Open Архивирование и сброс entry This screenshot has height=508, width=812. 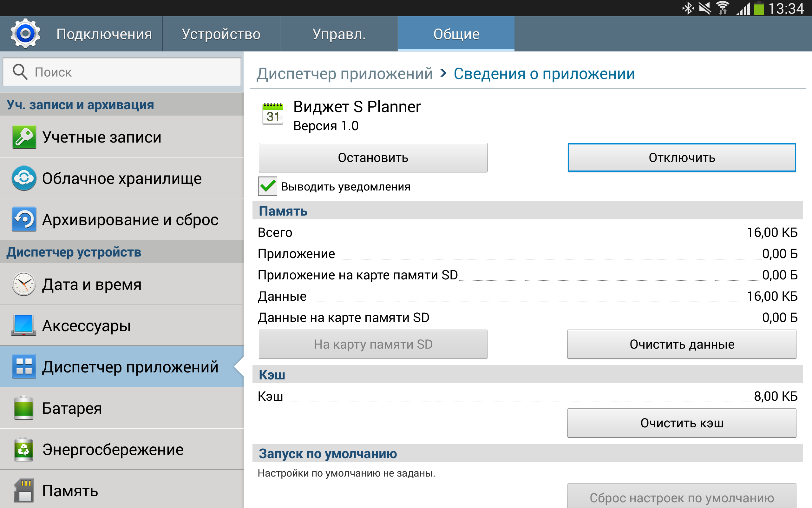122,219
